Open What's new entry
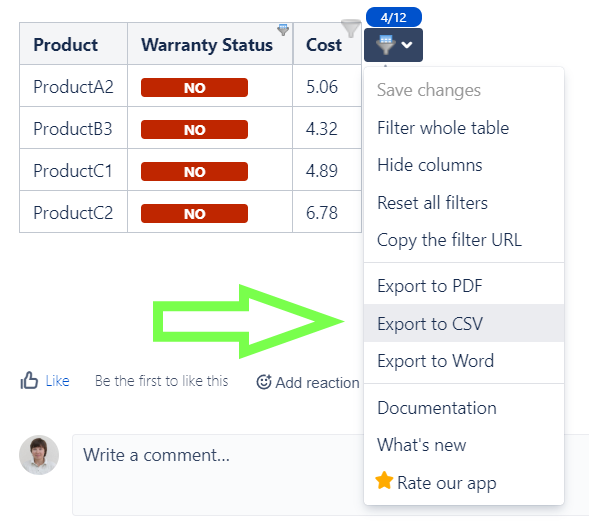 click(x=464, y=445)
